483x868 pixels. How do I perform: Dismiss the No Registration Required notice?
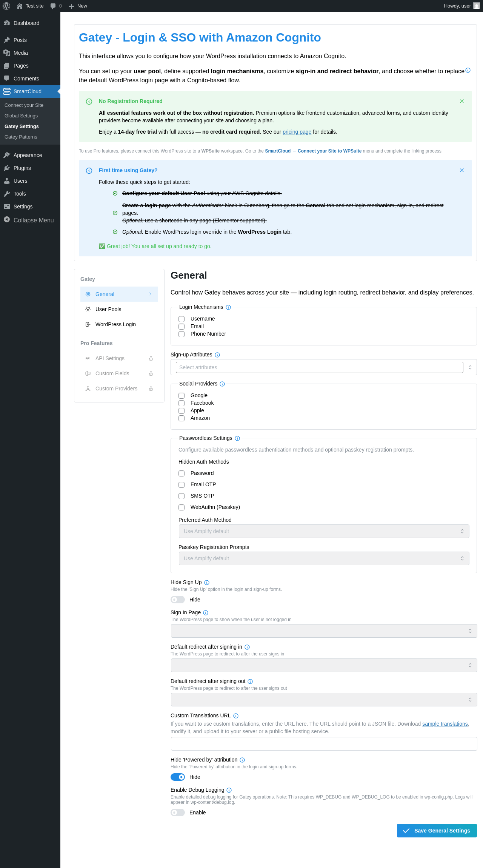pyautogui.click(x=462, y=101)
